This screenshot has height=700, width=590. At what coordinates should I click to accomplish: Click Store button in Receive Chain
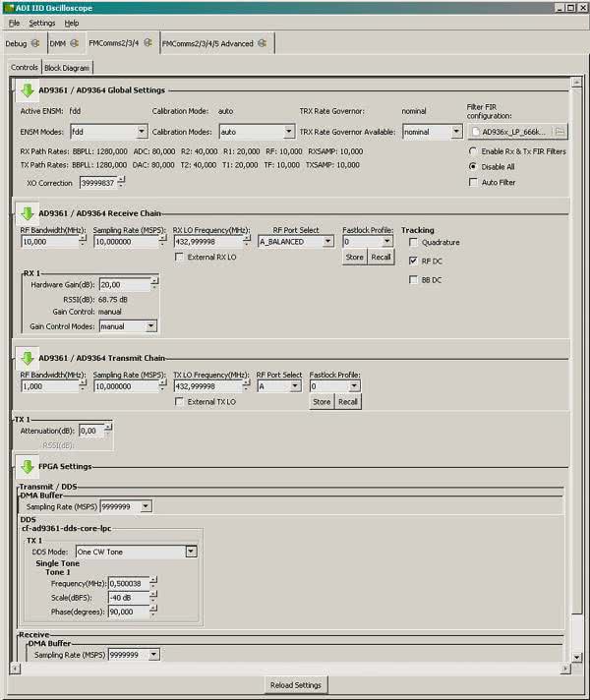pyautogui.click(x=354, y=257)
